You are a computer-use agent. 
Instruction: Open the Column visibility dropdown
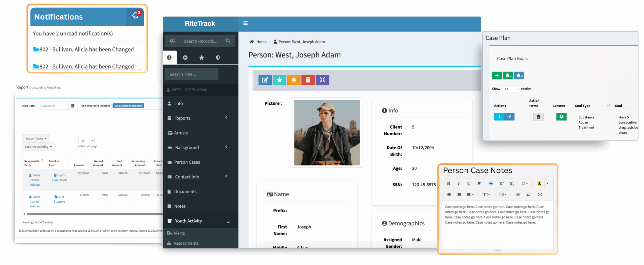pyautogui.click(x=38, y=147)
